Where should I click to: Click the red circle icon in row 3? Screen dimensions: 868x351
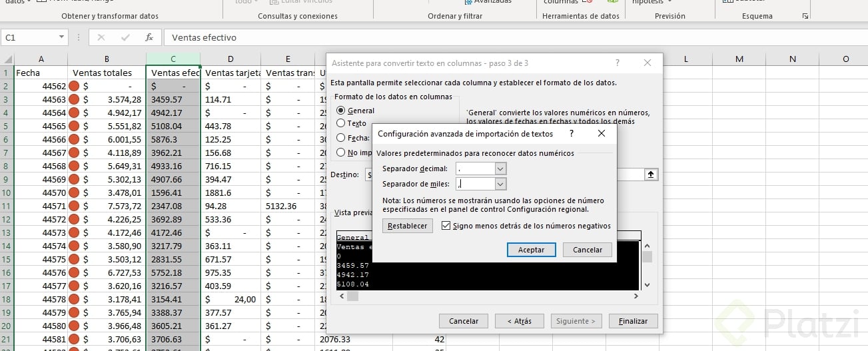click(x=74, y=99)
